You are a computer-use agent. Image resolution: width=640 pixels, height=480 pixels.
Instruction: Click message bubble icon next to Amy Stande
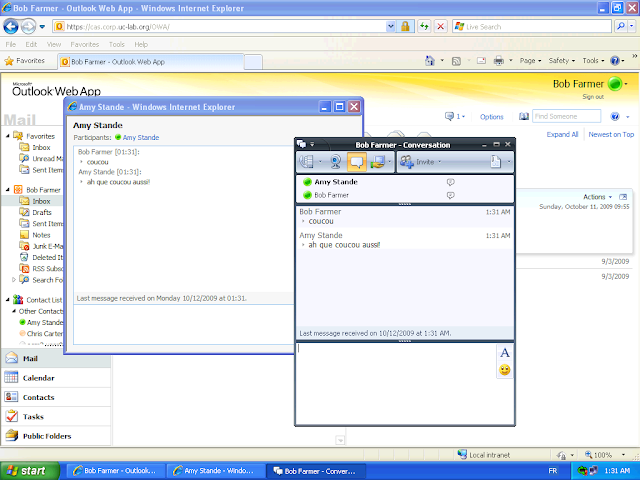click(x=451, y=182)
